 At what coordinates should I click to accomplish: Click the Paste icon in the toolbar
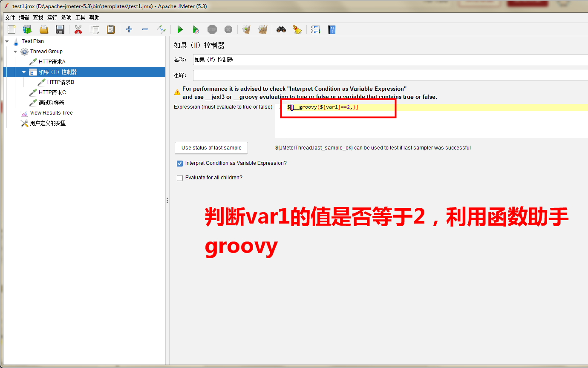111,29
